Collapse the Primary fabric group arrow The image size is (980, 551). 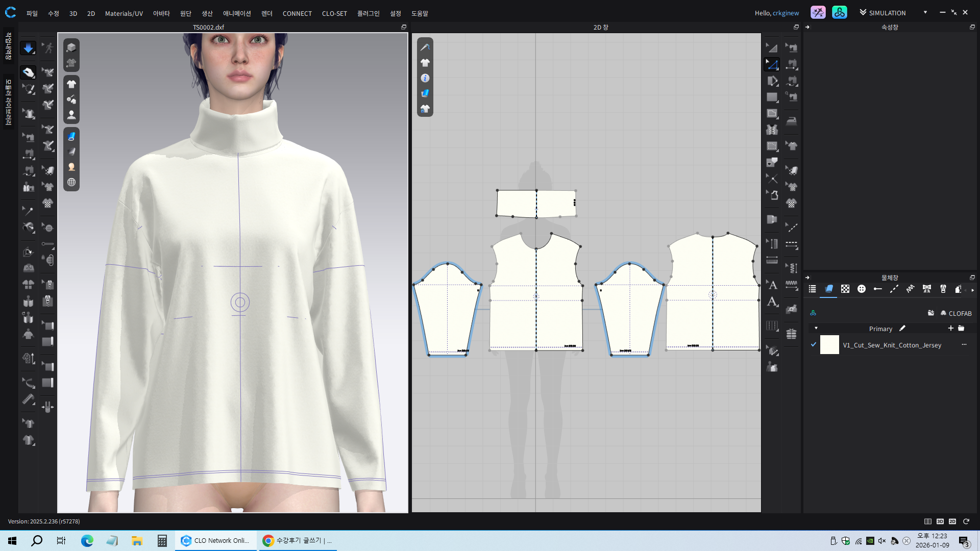click(816, 328)
